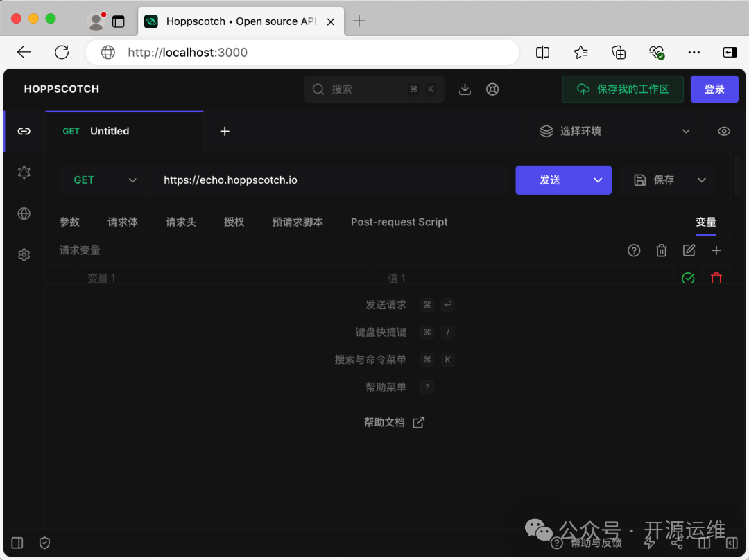Switch to the 请求头 tab
The width and height of the screenshot is (749, 560).
point(180,222)
